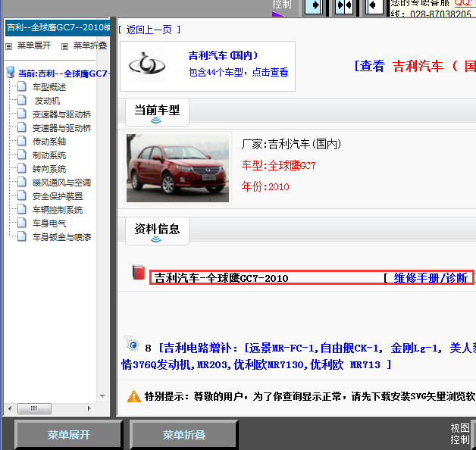Open the 车身钣金与喷漆 tree item

coord(61,237)
